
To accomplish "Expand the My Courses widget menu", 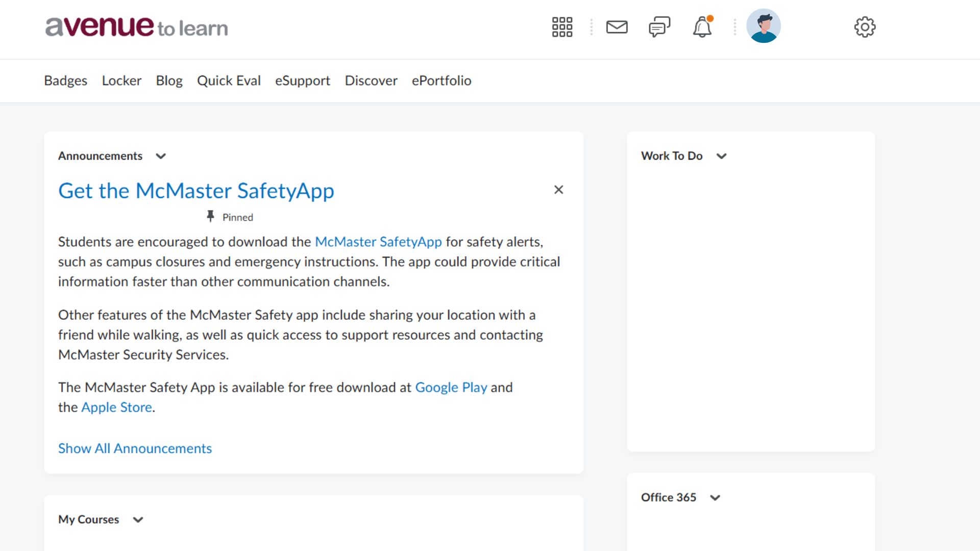I will pos(138,520).
